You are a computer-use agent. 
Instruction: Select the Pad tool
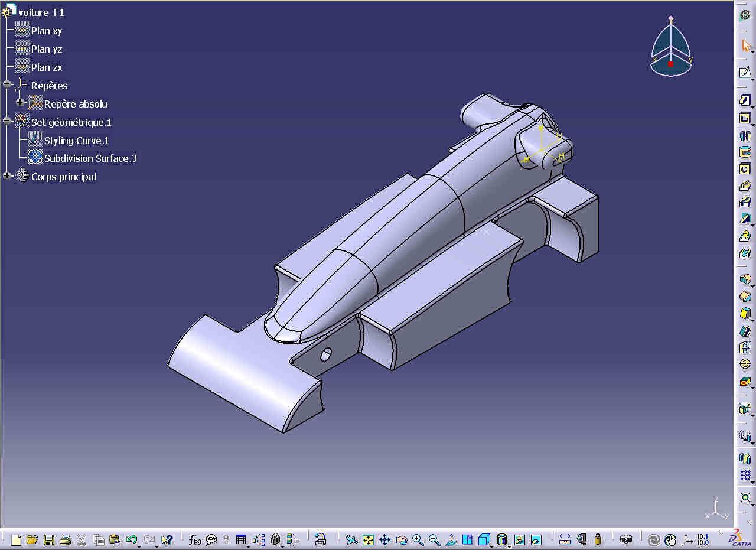745,100
